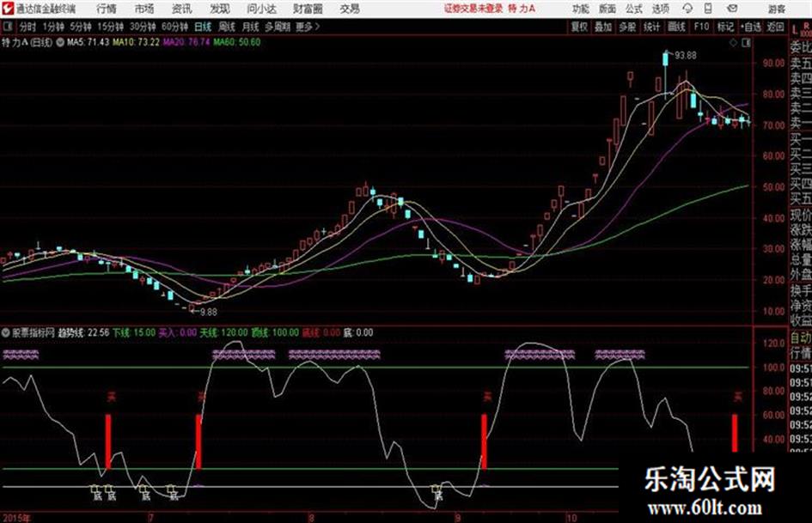Click the 标记 mark toolbar button
This screenshot has height=523, width=812.
tap(725, 27)
